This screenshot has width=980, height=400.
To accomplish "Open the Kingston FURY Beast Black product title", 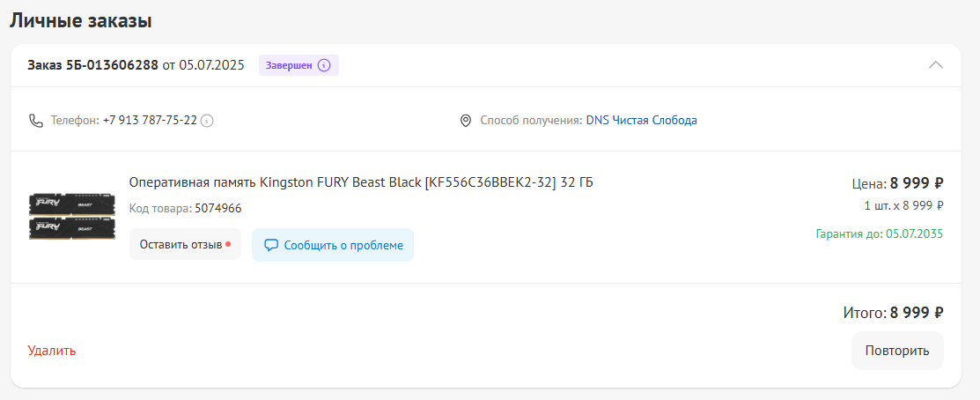I will coord(361,182).
